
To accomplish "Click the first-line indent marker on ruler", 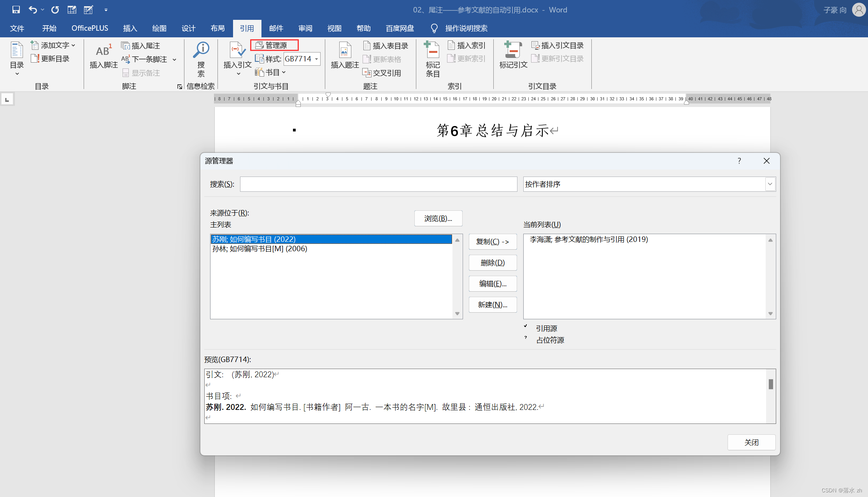I will (328, 95).
